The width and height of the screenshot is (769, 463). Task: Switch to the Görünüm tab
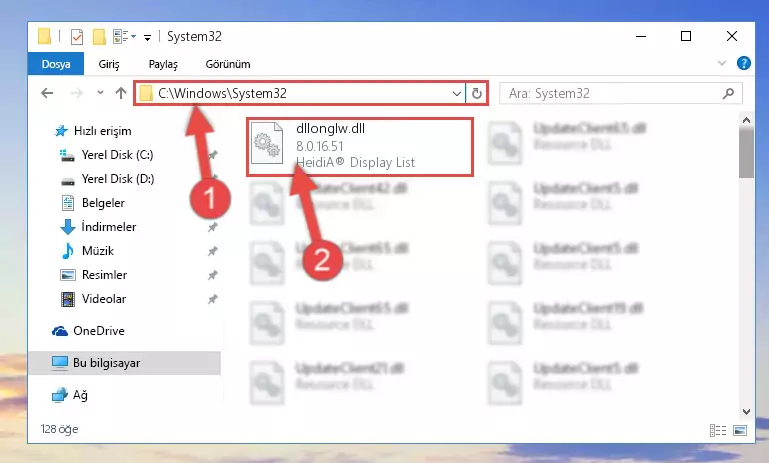click(228, 64)
